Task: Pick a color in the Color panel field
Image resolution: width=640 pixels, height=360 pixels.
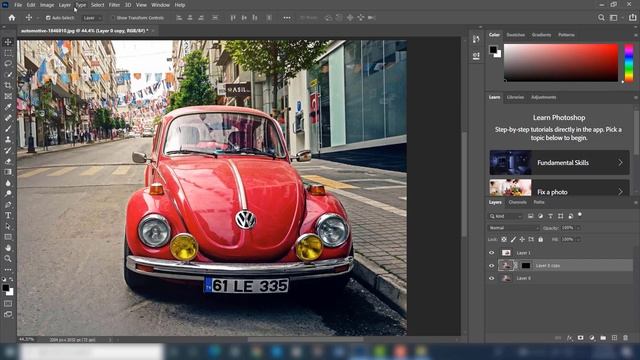Action: pos(561,62)
